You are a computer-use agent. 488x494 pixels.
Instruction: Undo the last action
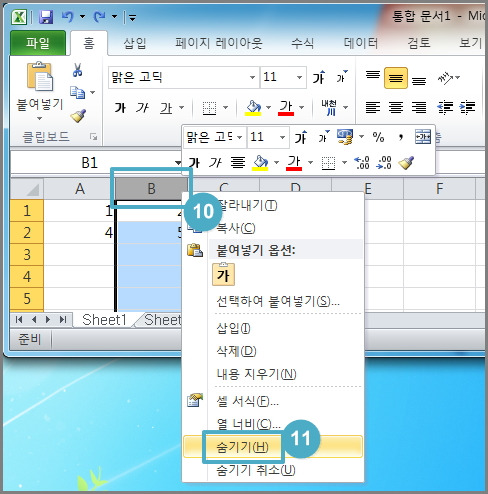[68, 16]
